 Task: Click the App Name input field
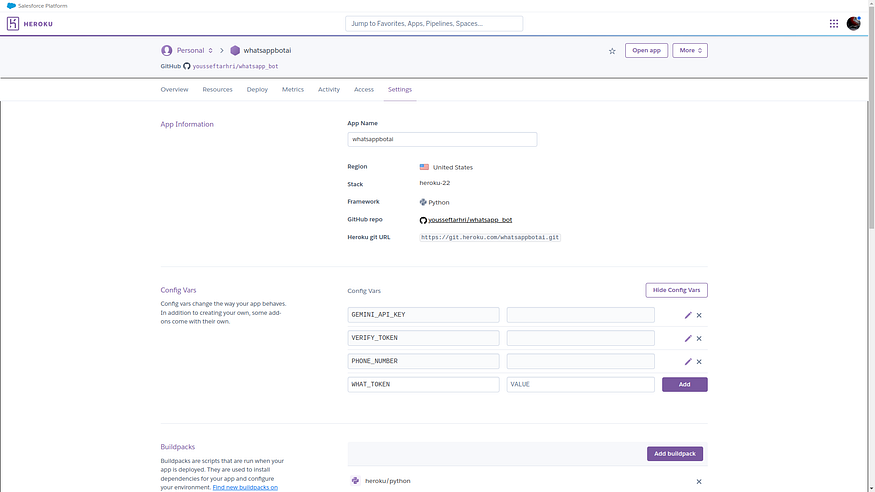click(442, 139)
